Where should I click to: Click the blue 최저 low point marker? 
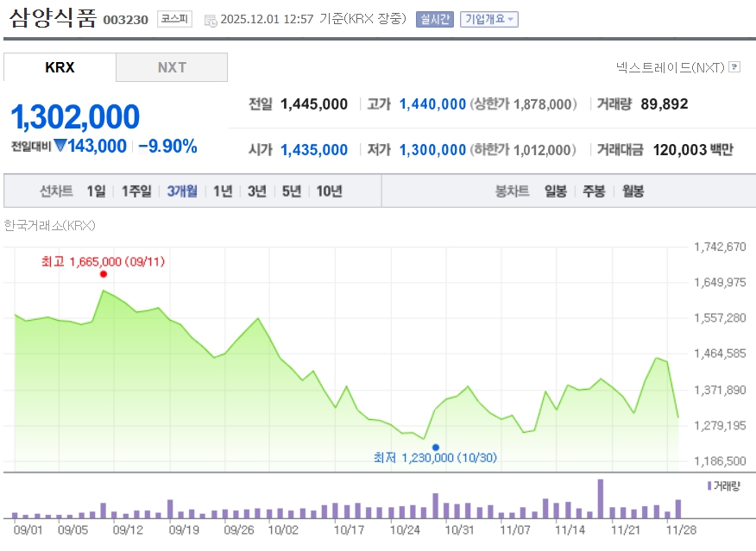[436, 447]
